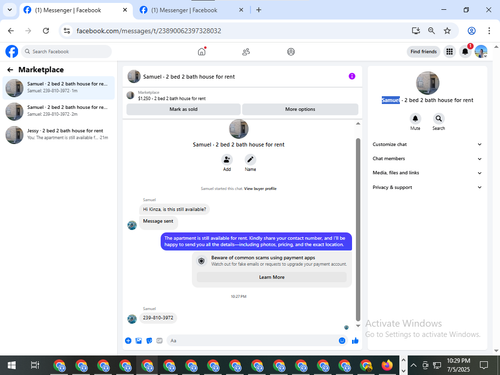Click large listing photo in side panel

tap(427, 83)
